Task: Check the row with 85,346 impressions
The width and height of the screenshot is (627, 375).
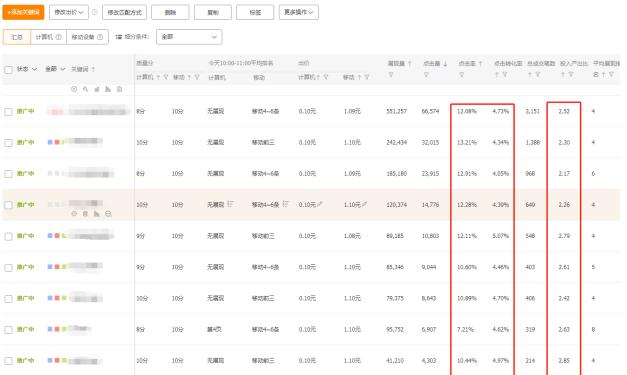Action: coord(8,267)
